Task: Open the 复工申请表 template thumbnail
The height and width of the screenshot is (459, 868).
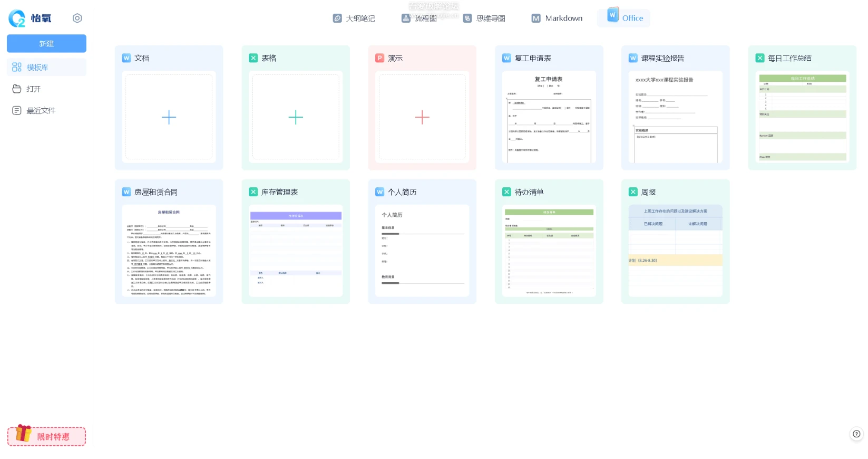Action: click(x=549, y=117)
